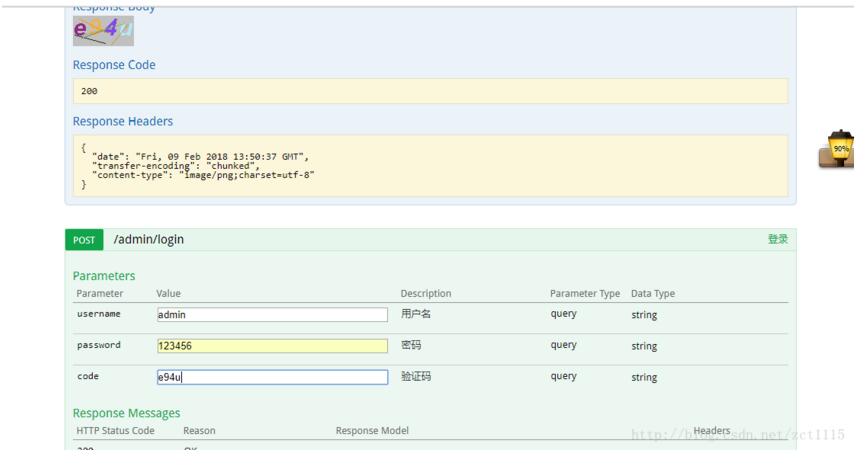Click the Data Type column header

[x=653, y=293]
